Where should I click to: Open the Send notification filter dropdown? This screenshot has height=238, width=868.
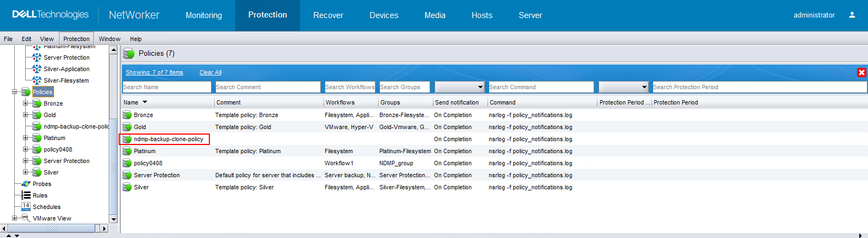tap(460, 87)
